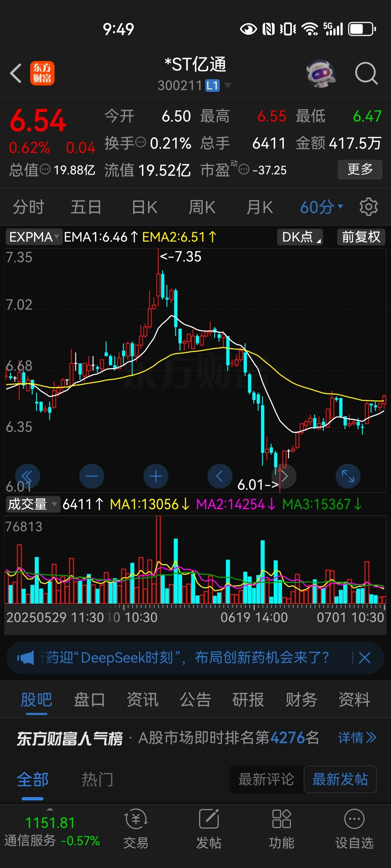Image resolution: width=391 pixels, height=868 pixels.
Task: Open the 财务 tab
Action: pyautogui.click(x=301, y=699)
